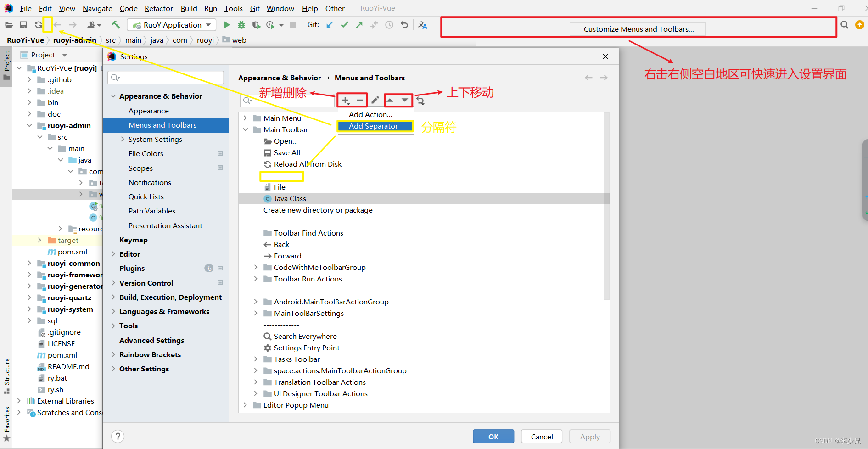Close the Settings dialog
Image resolution: width=868 pixels, height=449 pixels.
point(605,56)
